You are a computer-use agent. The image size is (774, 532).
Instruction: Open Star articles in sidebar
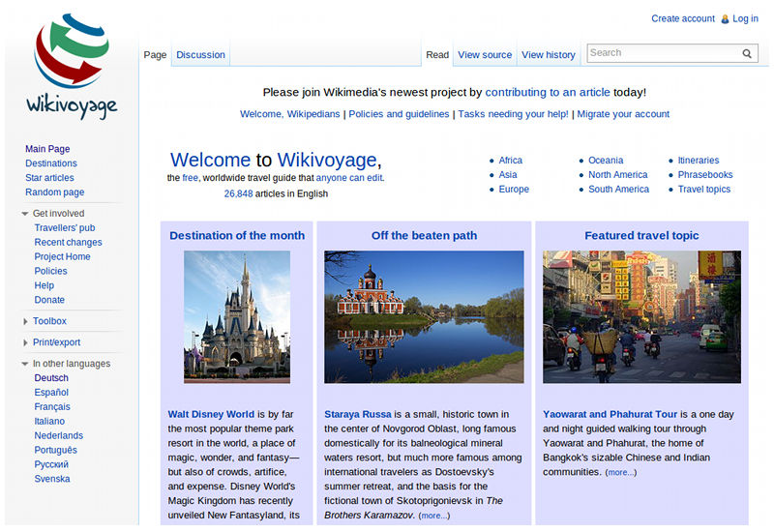tap(49, 178)
